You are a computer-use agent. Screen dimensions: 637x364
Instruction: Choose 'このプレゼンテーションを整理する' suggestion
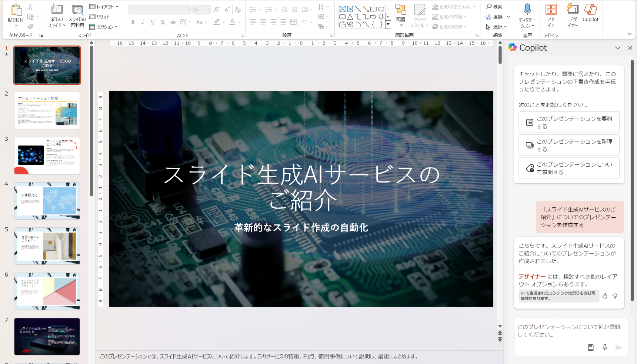tap(569, 145)
